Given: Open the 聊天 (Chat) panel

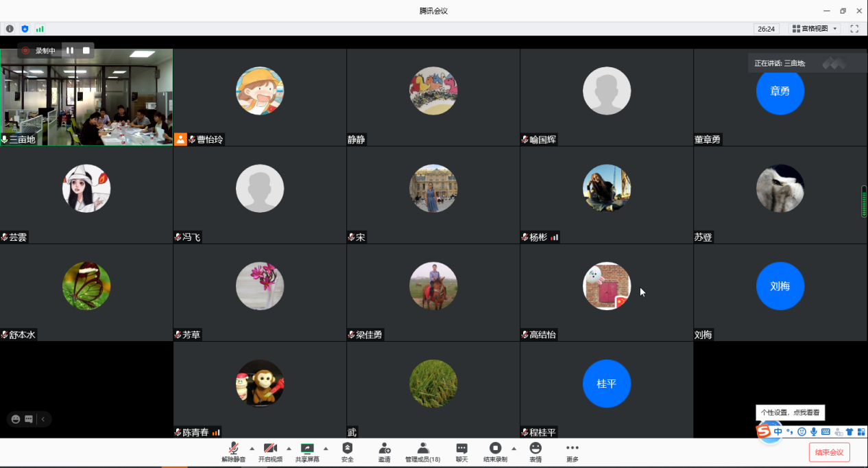Looking at the screenshot, I should click(461, 449).
